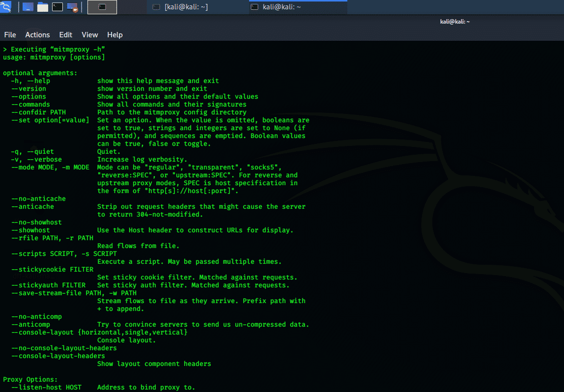Open the Edit menu
The height and width of the screenshot is (392, 564).
pyautogui.click(x=65, y=35)
